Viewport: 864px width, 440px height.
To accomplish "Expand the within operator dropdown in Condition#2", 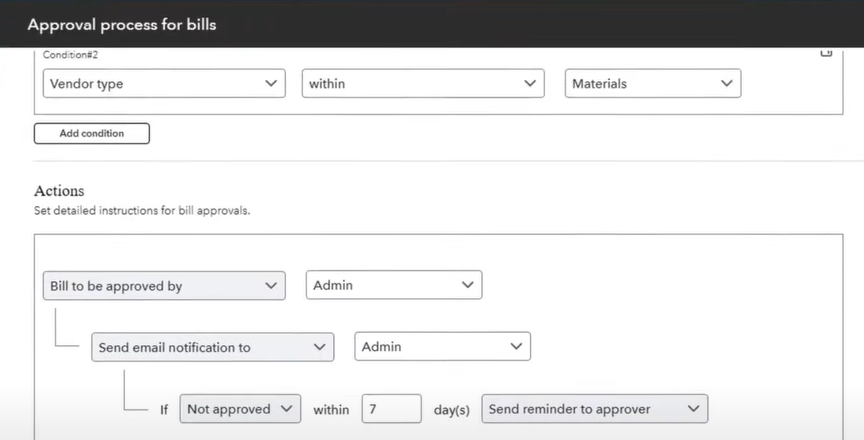I will 423,83.
